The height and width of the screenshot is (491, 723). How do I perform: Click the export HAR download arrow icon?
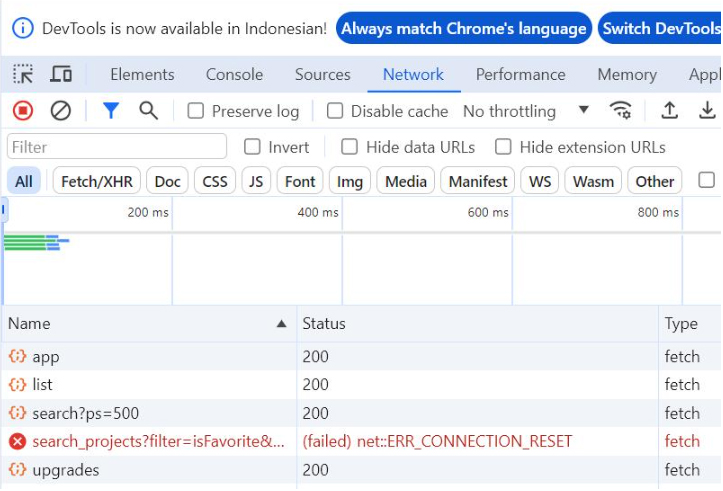point(707,111)
